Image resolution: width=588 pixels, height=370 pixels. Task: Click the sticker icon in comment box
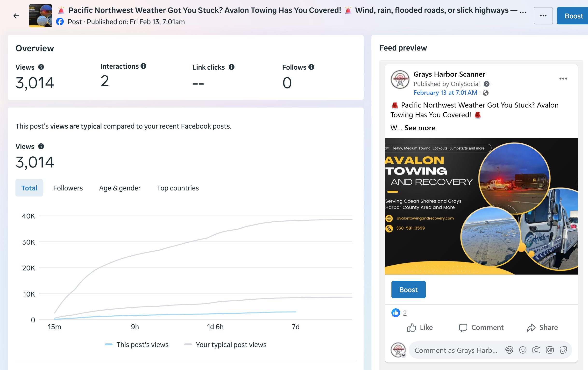(x=563, y=350)
